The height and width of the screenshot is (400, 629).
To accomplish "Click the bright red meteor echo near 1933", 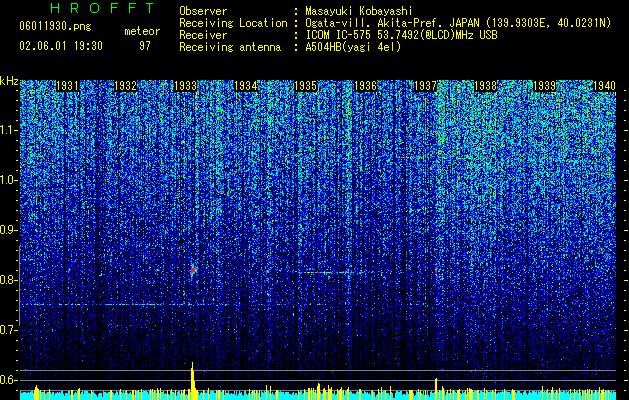I will click(x=193, y=270).
